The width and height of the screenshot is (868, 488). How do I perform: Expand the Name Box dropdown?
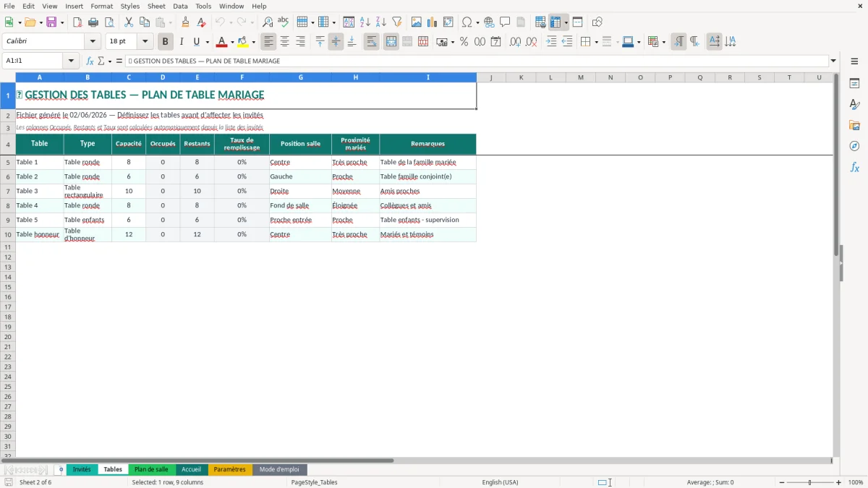(71, 61)
